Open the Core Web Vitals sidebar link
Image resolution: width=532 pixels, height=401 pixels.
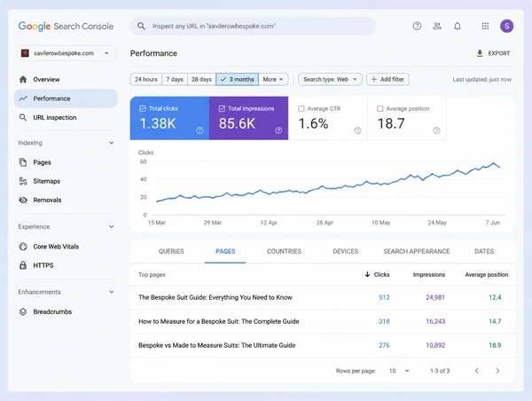pyautogui.click(x=56, y=247)
